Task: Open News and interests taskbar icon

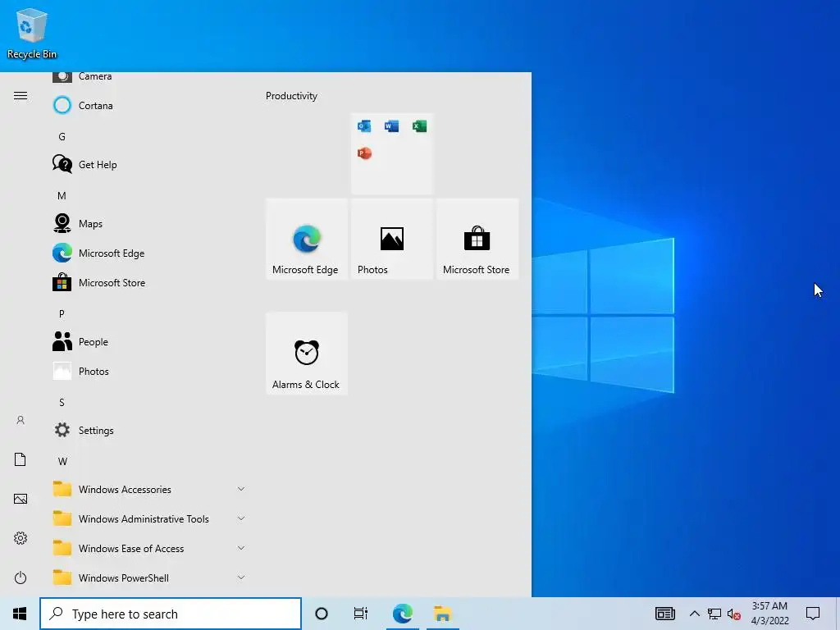Action: [664, 614]
